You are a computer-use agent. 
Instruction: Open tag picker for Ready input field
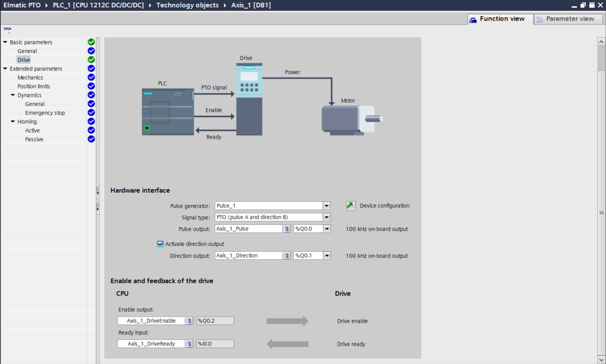[x=190, y=344]
